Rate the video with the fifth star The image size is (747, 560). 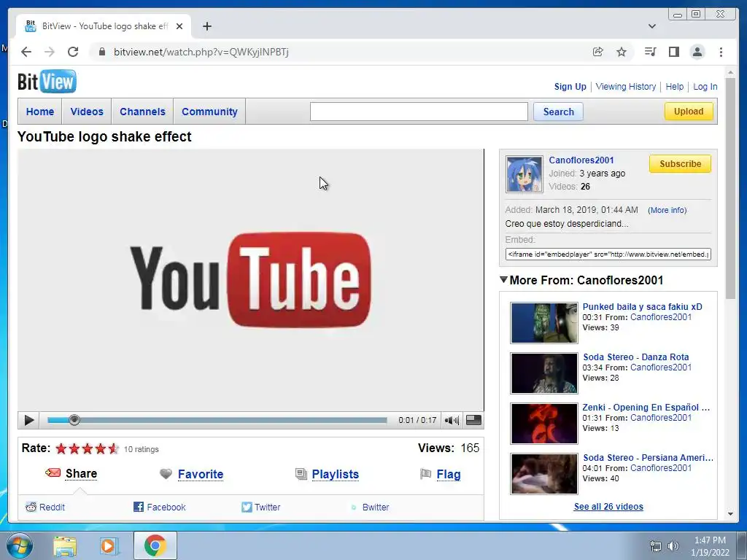(x=113, y=448)
